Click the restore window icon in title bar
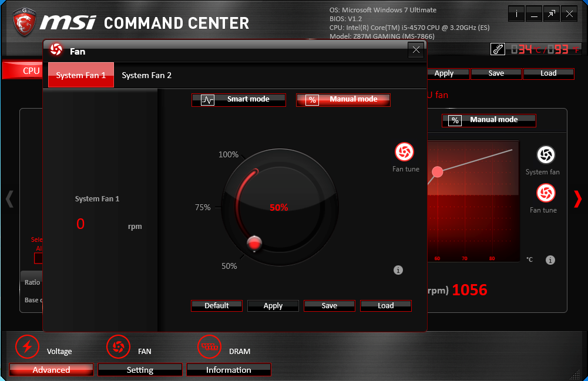This screenshot has height=381, width=588. point(551,14)
